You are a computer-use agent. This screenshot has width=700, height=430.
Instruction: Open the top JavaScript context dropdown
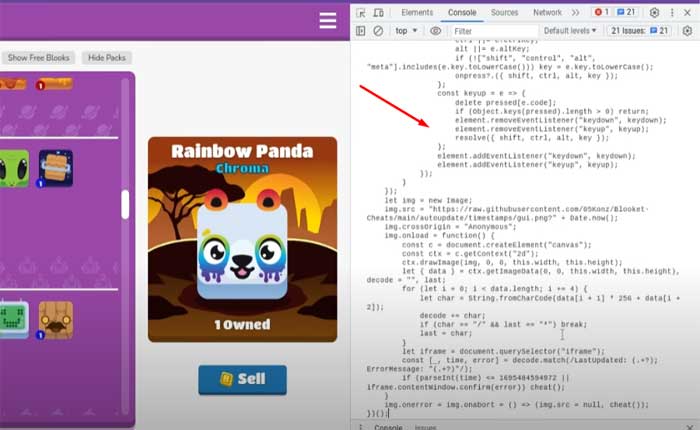[406, 31]
